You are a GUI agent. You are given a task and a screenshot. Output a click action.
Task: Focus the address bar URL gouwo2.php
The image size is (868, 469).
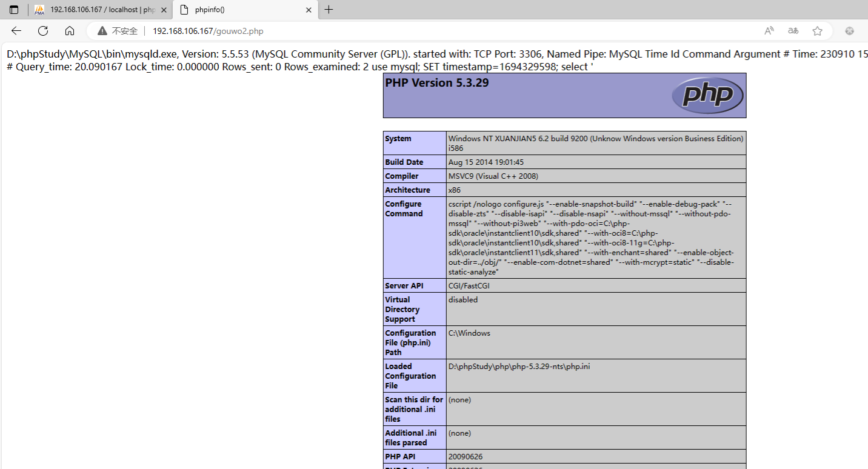[x=208, y=31]
